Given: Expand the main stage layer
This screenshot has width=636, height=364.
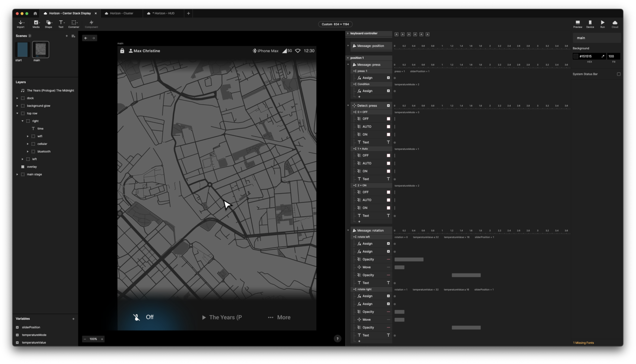Looking at the screenshot, I should [x=17, y=174].
